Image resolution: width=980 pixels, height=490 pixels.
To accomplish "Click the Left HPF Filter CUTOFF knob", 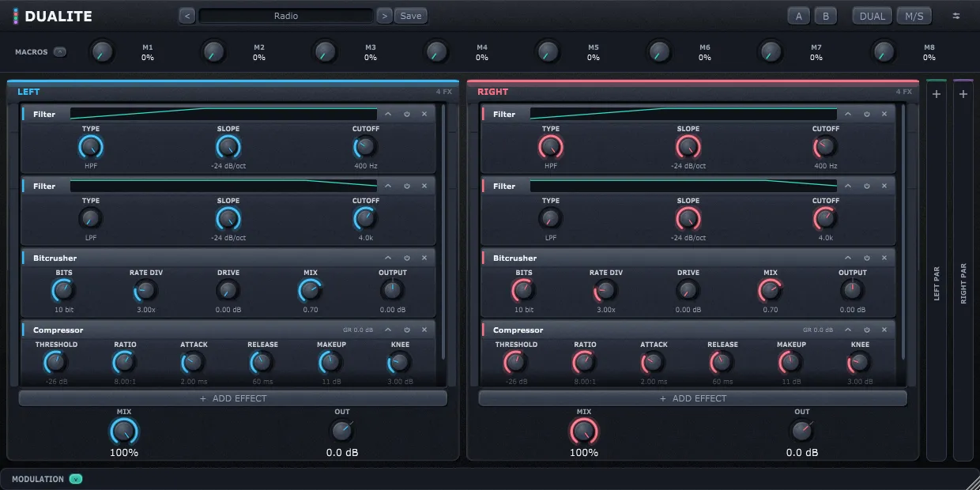I will coord(365,146).
